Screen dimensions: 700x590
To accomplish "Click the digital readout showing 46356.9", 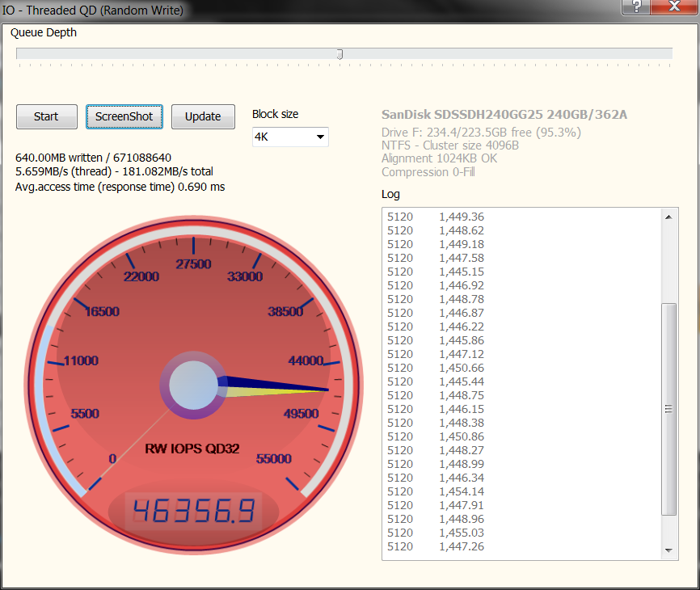I will [194, 511].
